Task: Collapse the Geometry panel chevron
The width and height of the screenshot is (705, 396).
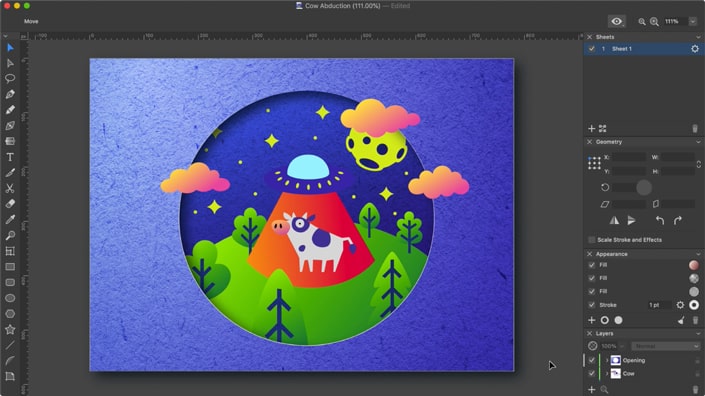Action: click(698, 142)
